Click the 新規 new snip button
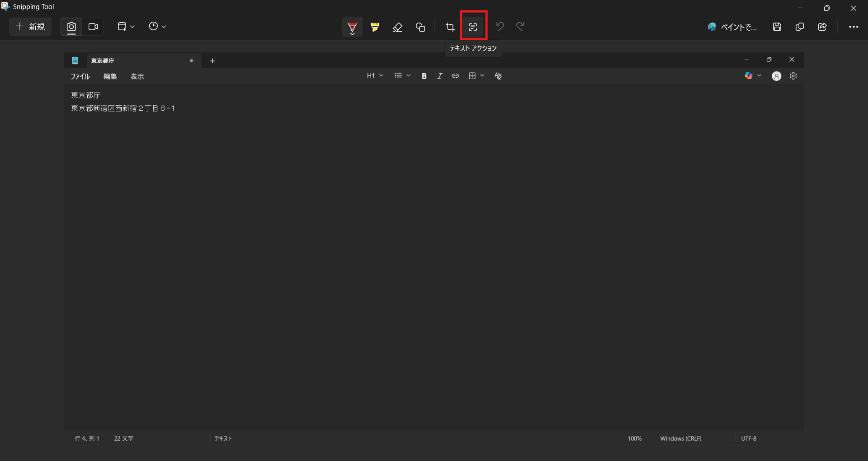The height and width of the screenshot is (461, 868). (x=30, y=27)
